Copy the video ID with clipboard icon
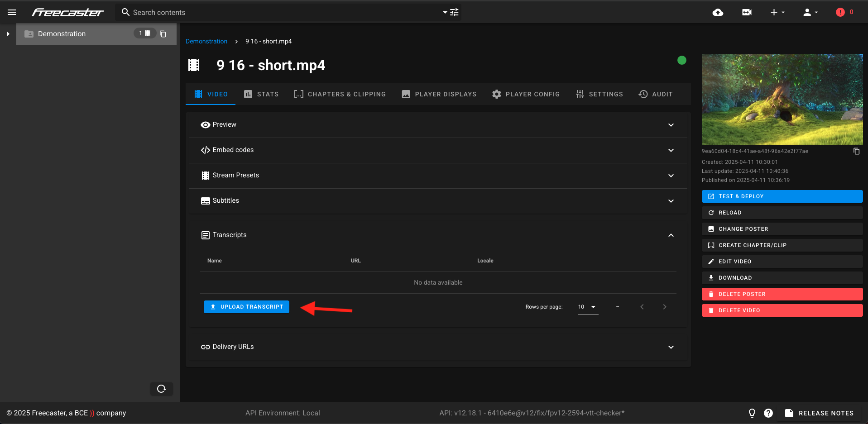 coord(856,151)
